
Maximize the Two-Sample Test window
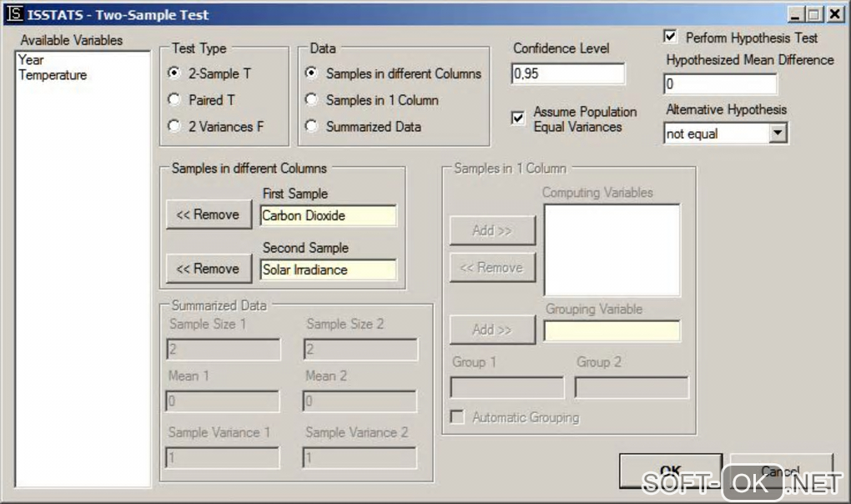click(814, 14)
